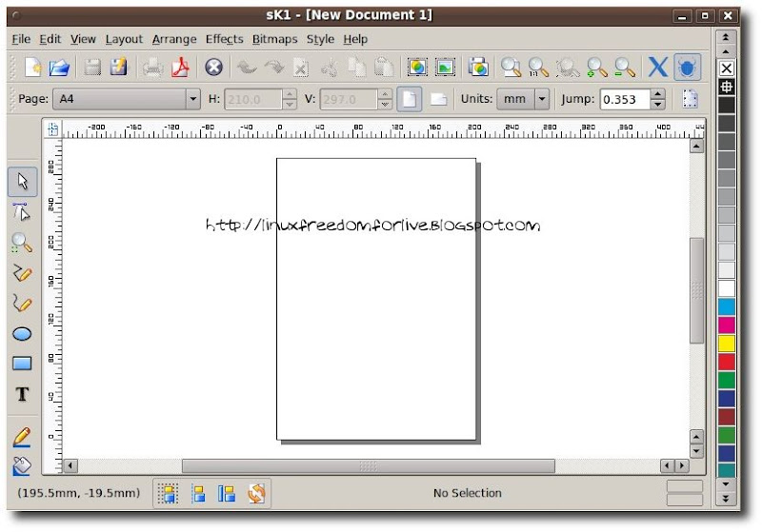Click the import bitmap image icon
This screenshot has width=762, height=532.
coord(445,67)
